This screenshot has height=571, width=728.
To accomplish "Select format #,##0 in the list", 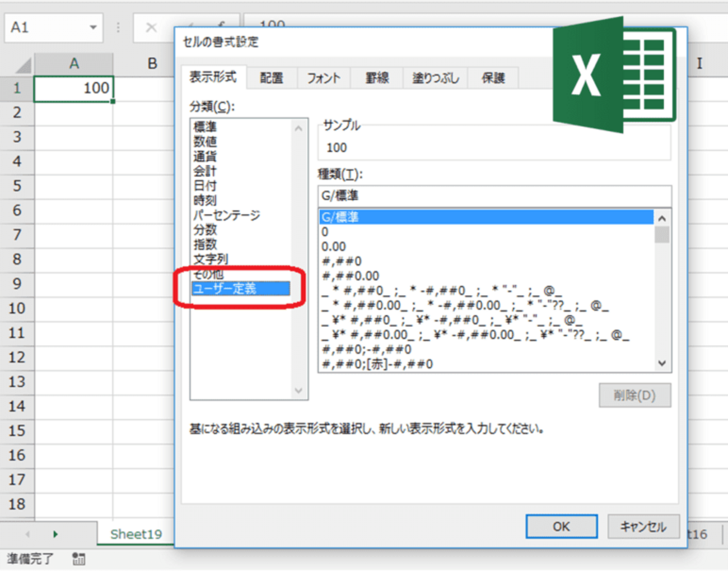I will point(486,261).
